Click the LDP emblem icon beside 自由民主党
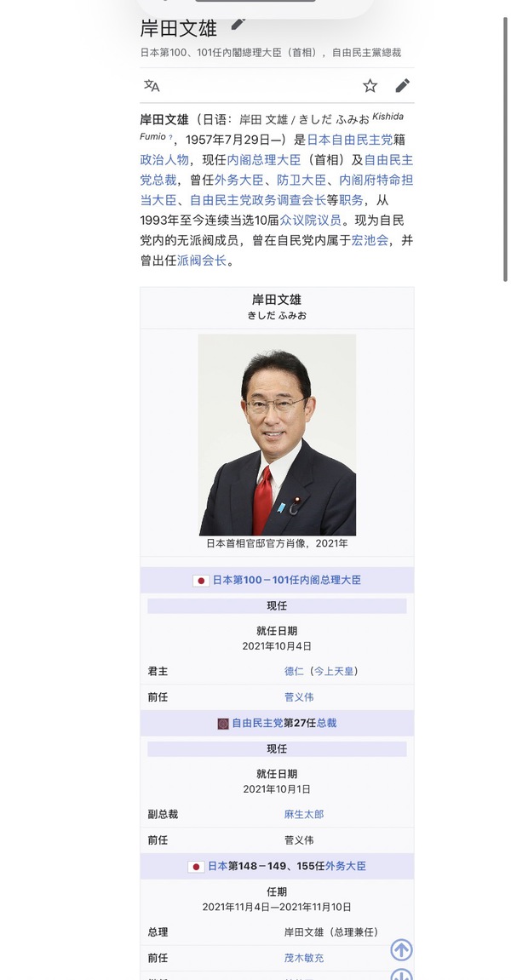 point(223,724)
